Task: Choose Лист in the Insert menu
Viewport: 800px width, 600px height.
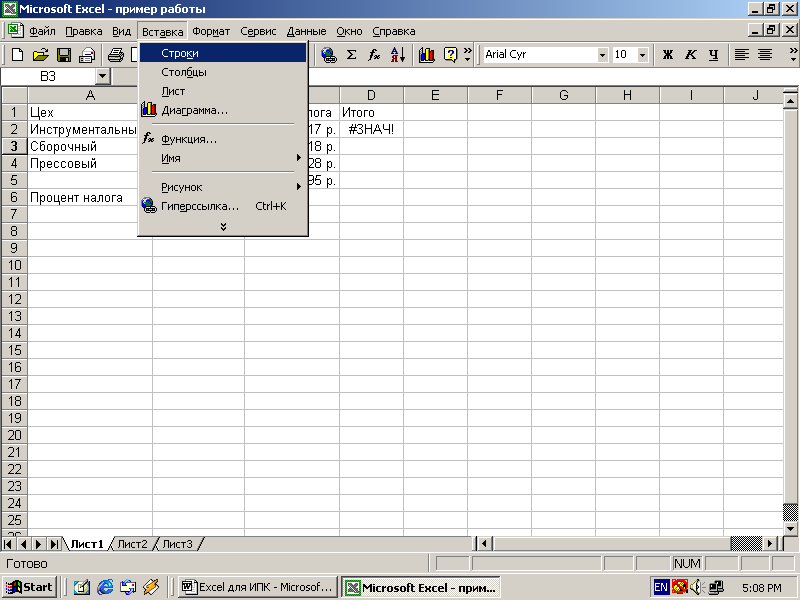Action: 223,91
